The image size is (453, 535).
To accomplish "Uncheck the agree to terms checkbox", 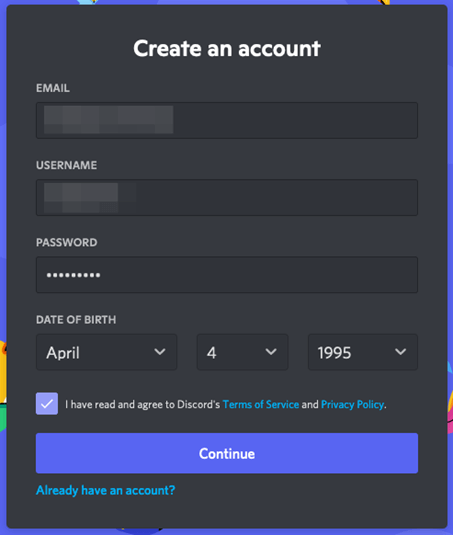I will (x=47, y=404).
